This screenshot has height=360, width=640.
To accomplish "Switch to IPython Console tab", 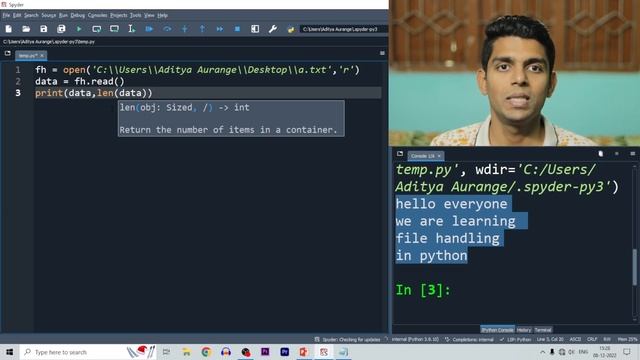I will click(x=497, y=330).
